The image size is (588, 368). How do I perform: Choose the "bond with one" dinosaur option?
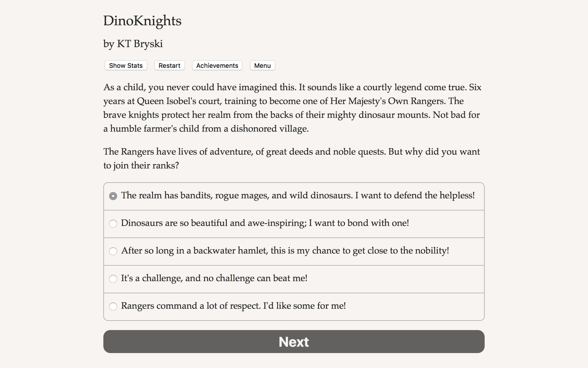pos(265,224)
